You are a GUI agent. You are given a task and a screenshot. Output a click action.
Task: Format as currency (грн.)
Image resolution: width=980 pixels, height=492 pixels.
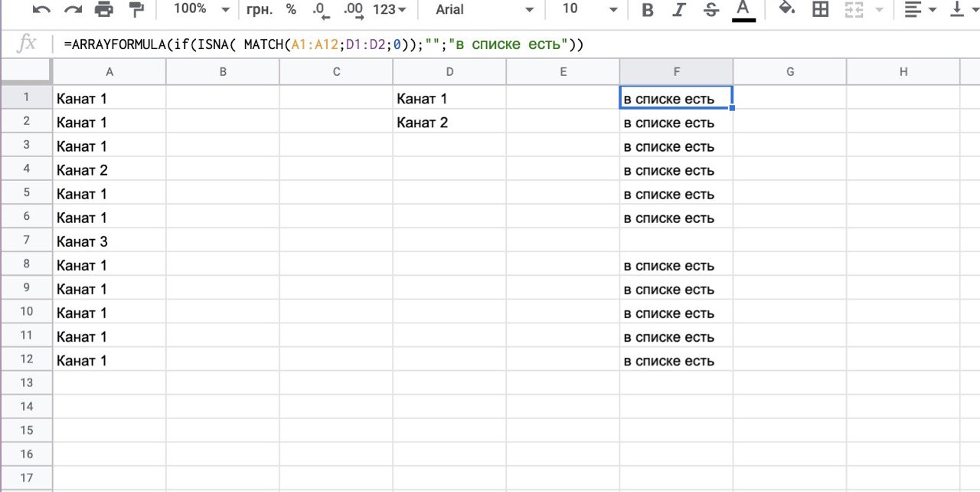(x=260, y=10)
